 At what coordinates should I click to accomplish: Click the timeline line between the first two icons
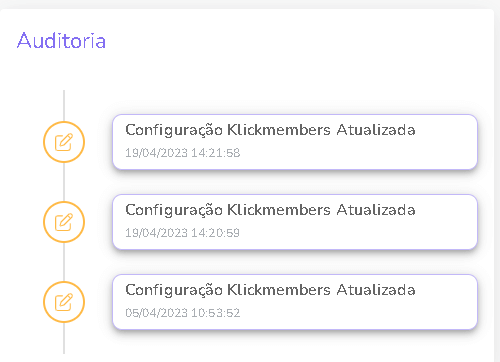64,182
